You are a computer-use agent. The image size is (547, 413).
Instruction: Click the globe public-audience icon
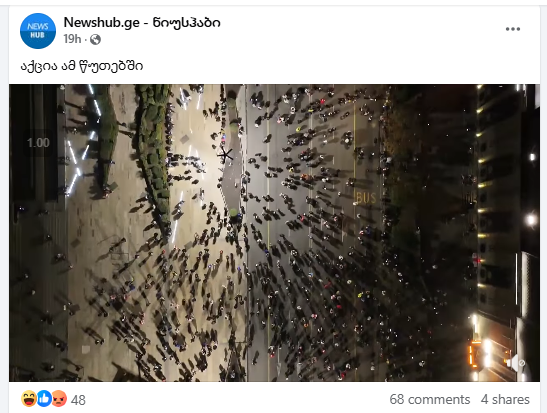click(x=95, y=39)
